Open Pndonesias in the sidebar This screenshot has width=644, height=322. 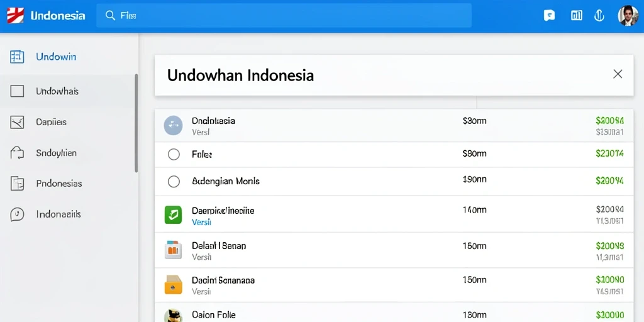coord(59,183)
